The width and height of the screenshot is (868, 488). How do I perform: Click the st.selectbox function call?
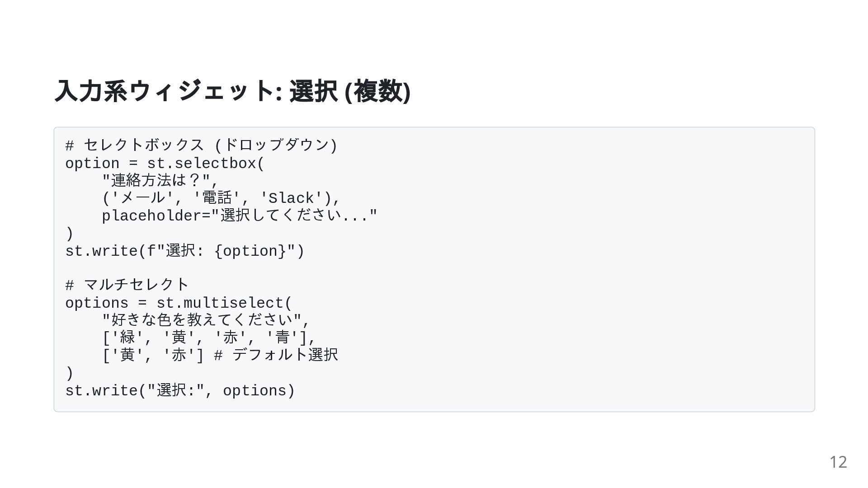(205, 164)
